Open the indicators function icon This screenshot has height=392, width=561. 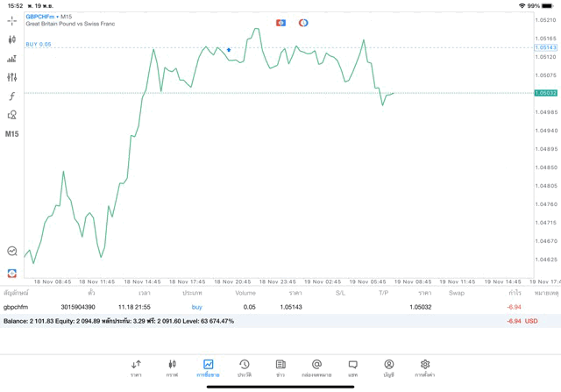pyautogui.click(x=11, y=96)
